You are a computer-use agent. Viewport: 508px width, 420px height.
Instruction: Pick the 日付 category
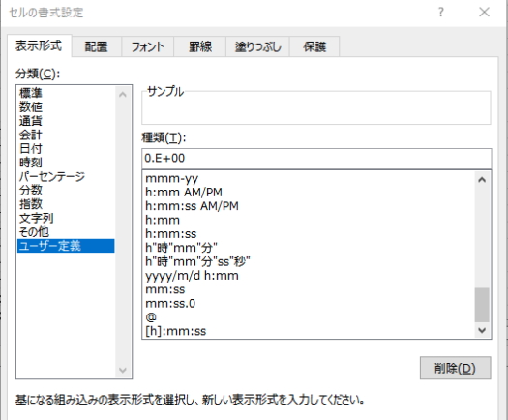click(x=66, y=149)
